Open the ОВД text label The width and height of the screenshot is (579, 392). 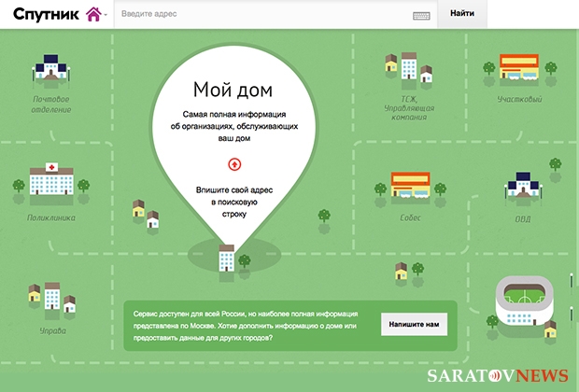click(522, 217)
